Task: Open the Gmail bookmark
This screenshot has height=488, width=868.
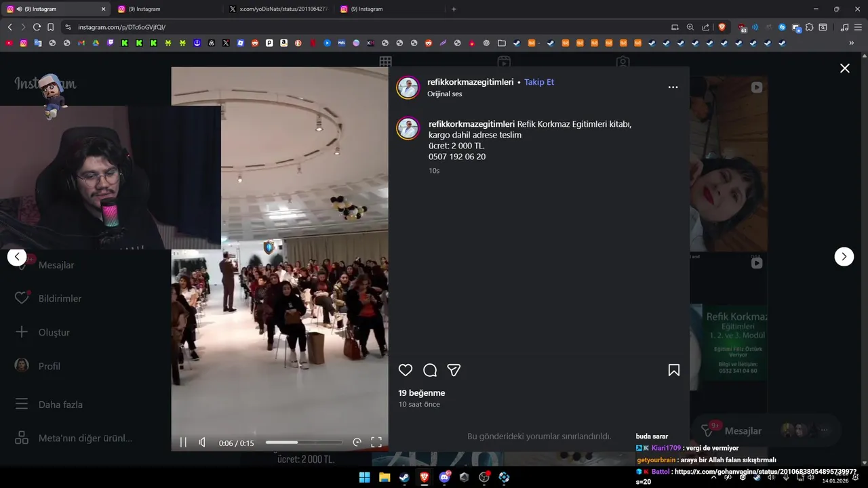Action: click(81, 43)
